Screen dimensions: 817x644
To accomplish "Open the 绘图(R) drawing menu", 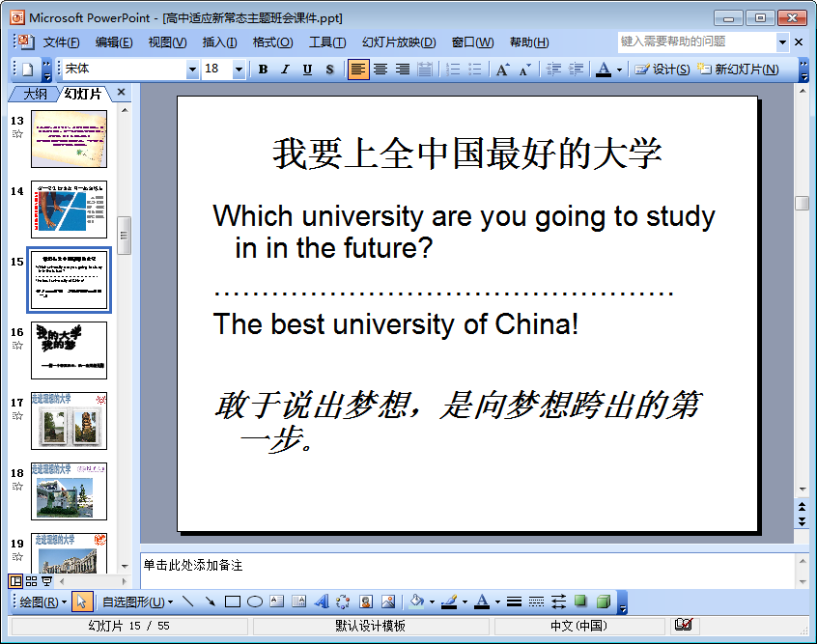I will (x=43, y=602).
